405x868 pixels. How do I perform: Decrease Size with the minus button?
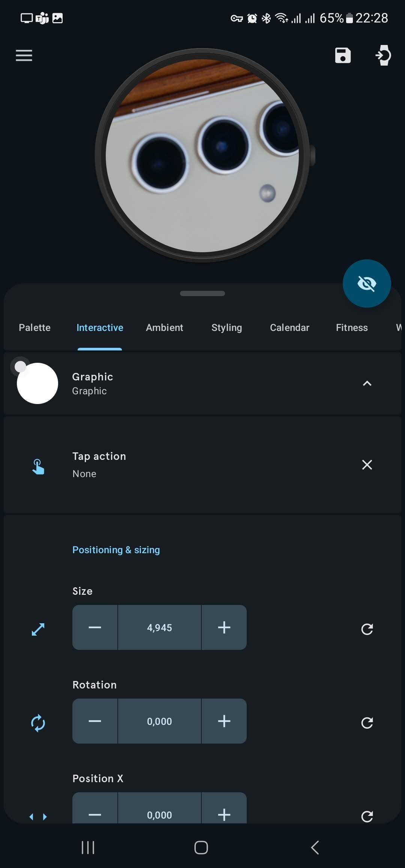[x=95, y=627]
